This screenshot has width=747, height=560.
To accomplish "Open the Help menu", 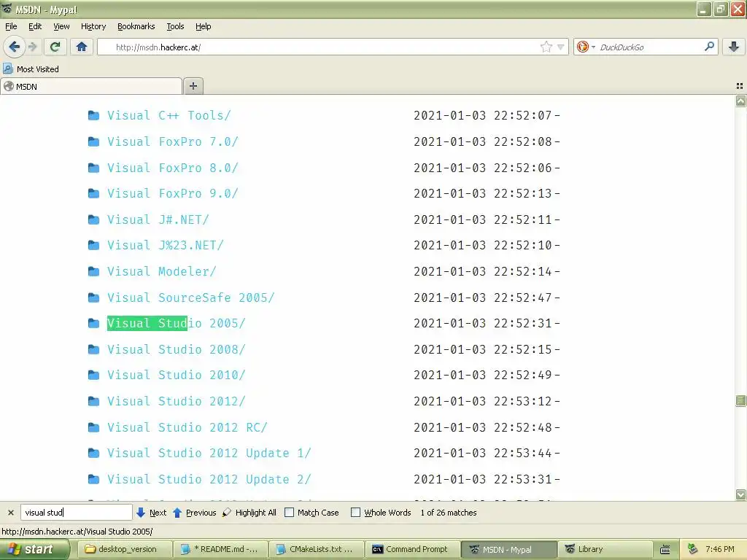I will (203, 26).
